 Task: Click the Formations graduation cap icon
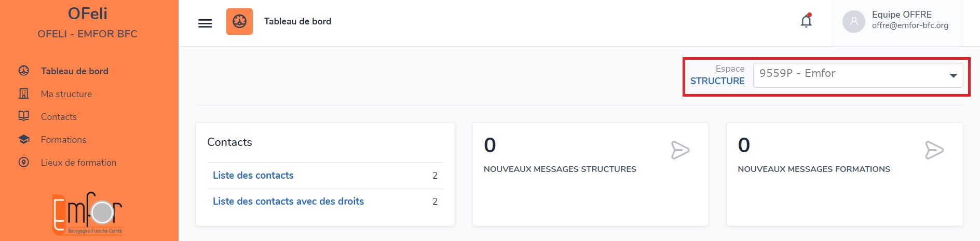24,139
